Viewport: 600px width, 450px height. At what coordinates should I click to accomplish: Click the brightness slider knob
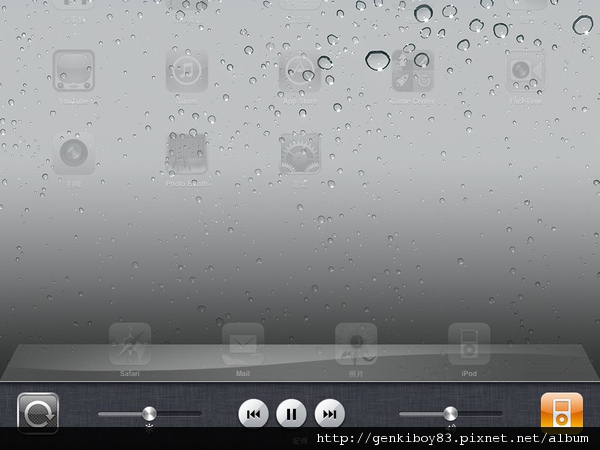tap(149, 413)
